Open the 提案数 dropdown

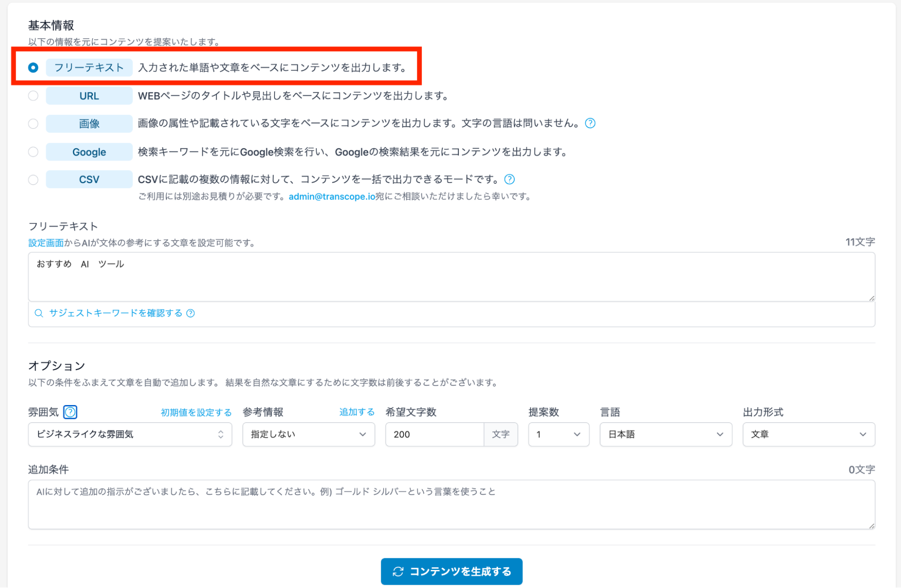[558, 434]
